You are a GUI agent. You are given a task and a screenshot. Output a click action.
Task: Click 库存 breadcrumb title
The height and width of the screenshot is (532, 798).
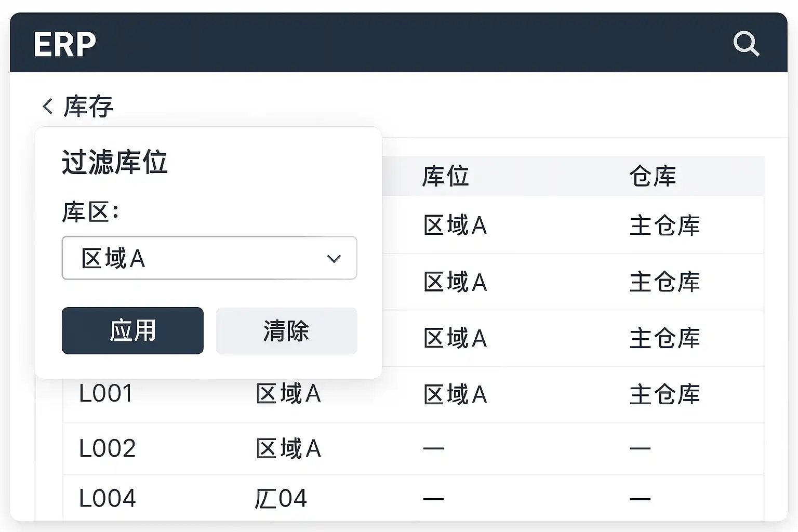pos(88,107)
